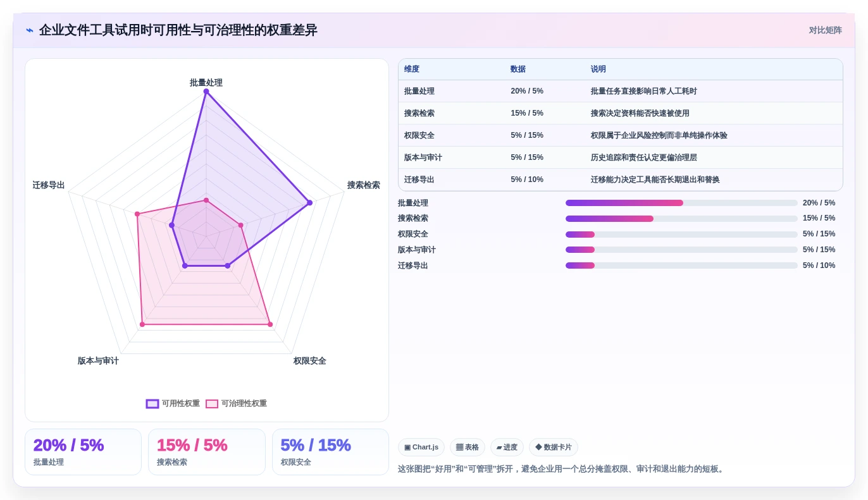Select the 搜索检索 table row cell
Image resolution: width=868 pixels, height=500 pixels.
pos(419,113)
